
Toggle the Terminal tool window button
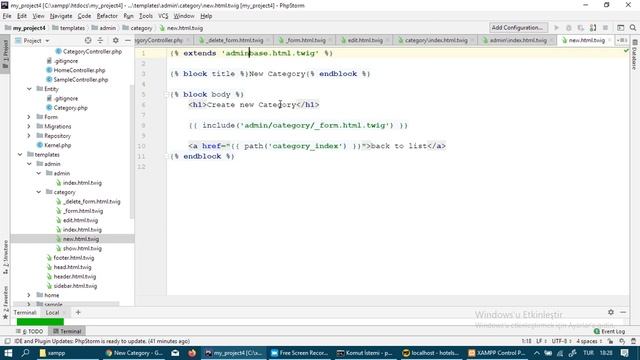pos(67,331)
